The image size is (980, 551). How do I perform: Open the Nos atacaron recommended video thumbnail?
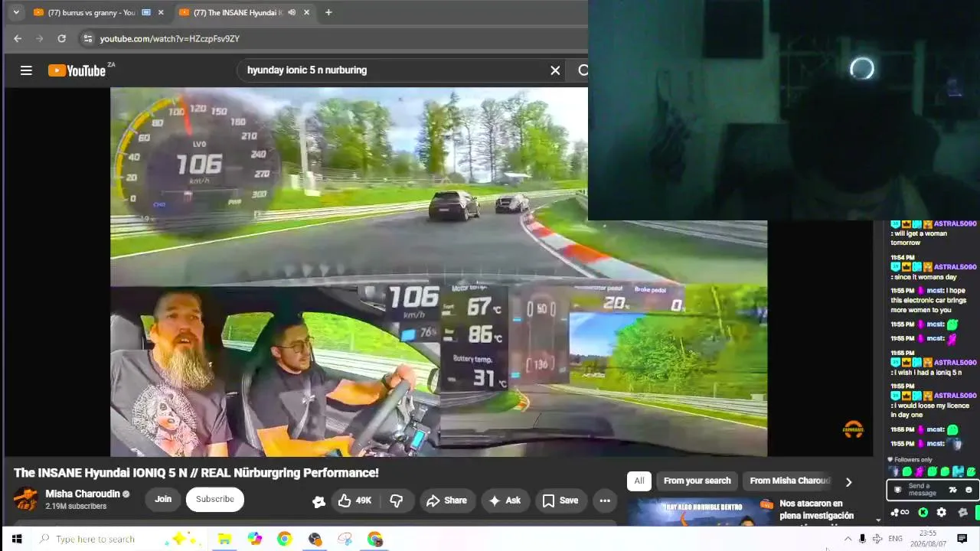pos(701,511)
